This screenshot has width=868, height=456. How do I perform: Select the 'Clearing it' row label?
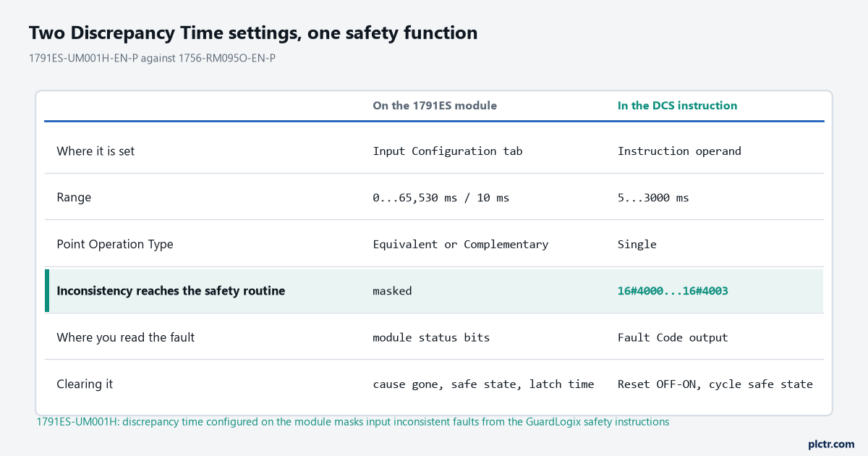[85, 384]
